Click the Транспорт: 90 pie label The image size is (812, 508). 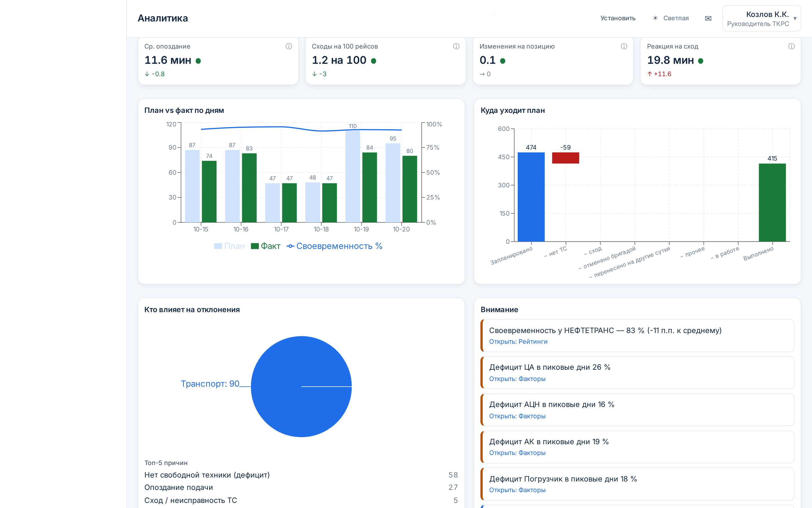pos(210,384)
